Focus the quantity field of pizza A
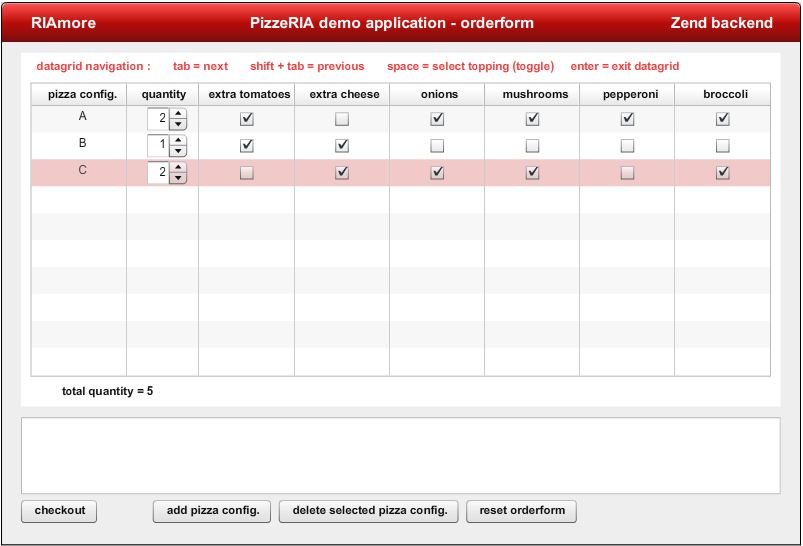The width and height of the screenshot is (803, 546). 158,119
